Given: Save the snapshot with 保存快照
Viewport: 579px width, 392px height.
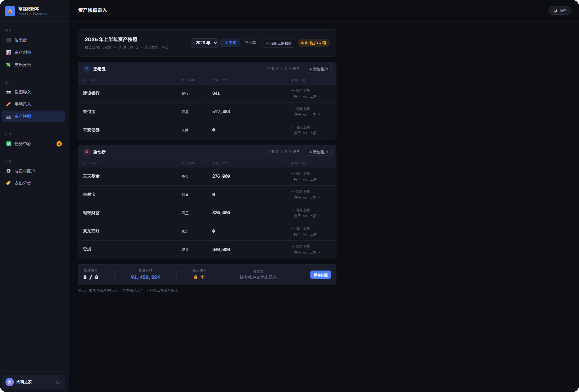Looking at the screenshot, I should [321, 275].
